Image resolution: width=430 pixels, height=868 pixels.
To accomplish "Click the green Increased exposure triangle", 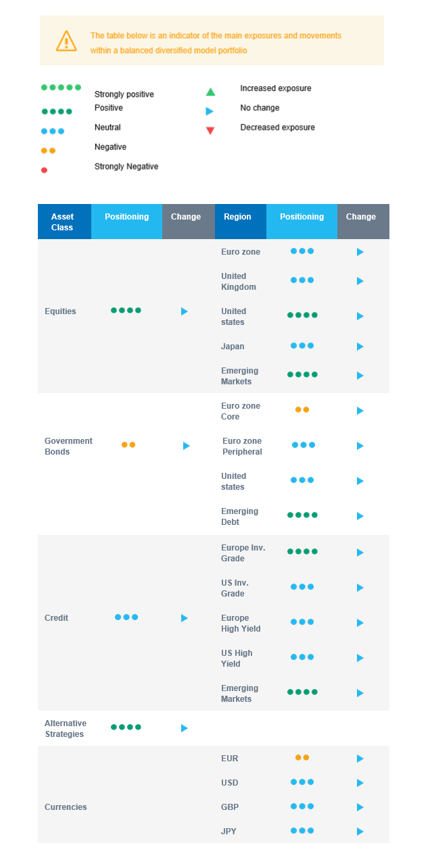I will point(210,92).
